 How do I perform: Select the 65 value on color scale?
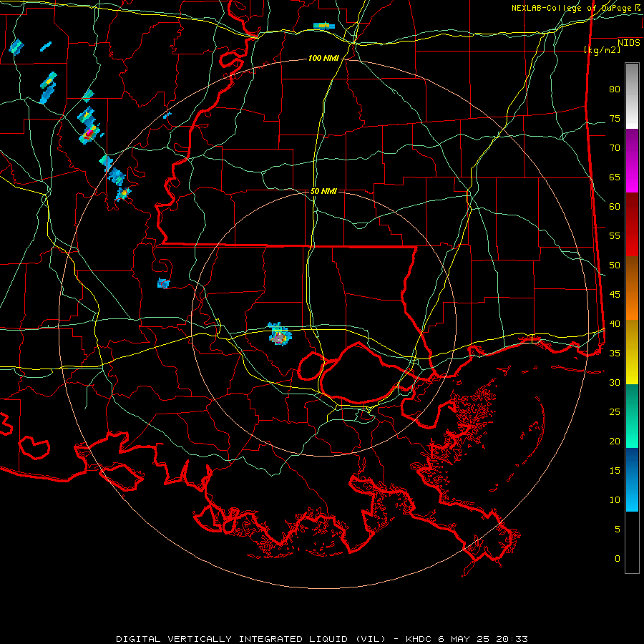click(615, 177)
